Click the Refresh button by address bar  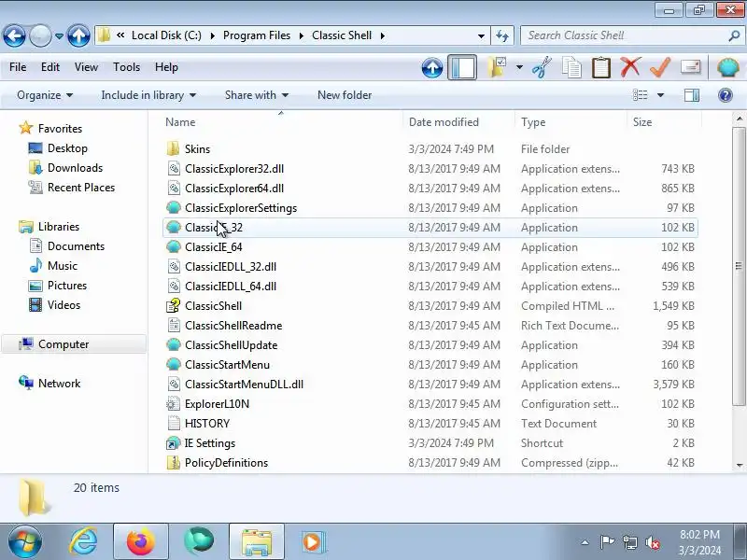502,35
